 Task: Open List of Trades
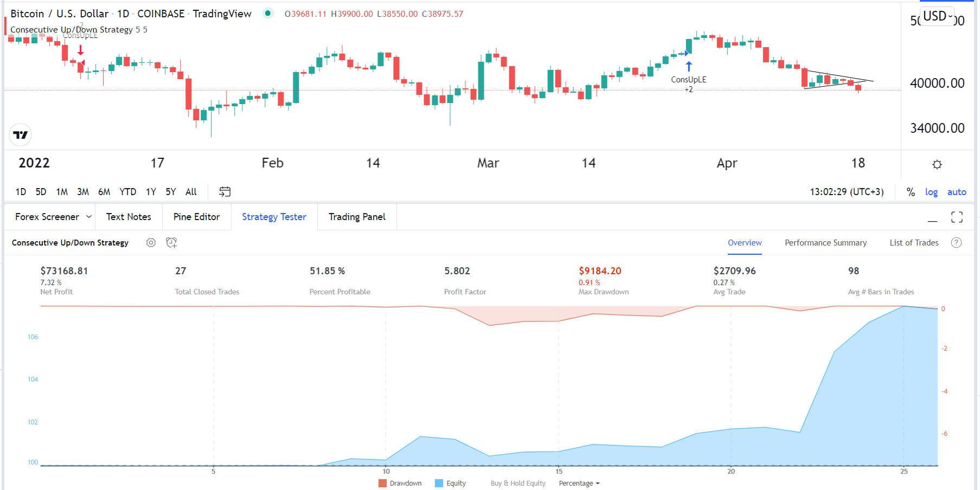[x=914, y=242]
